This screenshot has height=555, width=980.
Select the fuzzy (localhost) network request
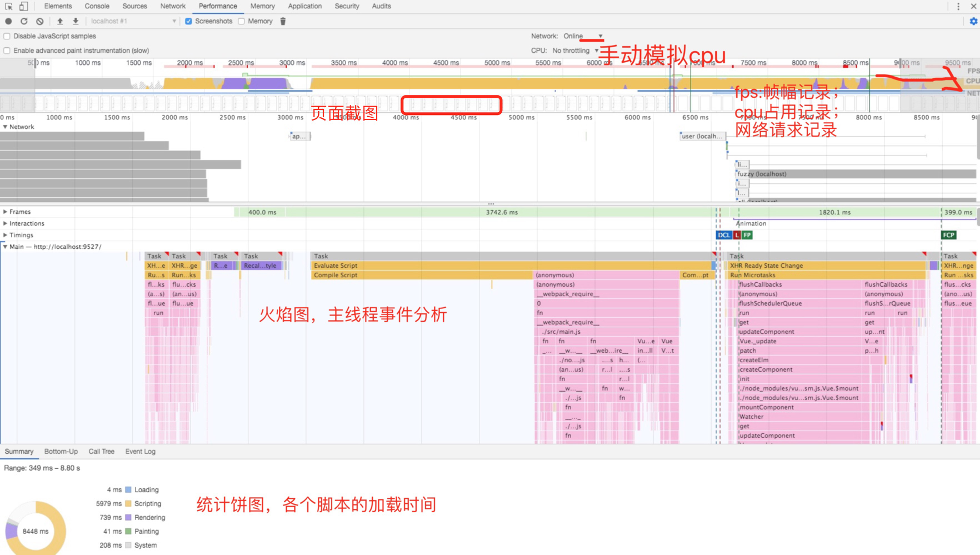point(856,174)
